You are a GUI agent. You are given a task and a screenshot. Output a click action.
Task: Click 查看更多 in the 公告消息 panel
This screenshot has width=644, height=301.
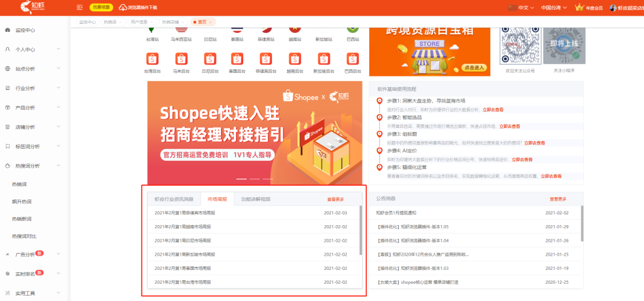[558, 199]
